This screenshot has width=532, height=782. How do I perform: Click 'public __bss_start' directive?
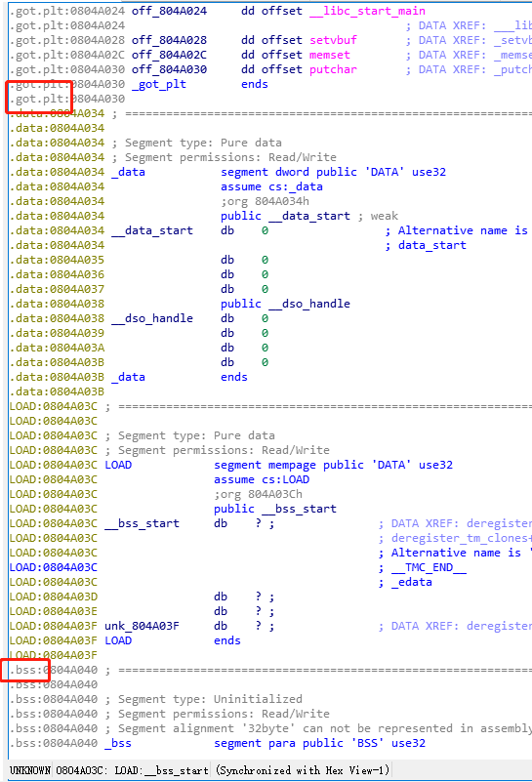coord(274,509)
